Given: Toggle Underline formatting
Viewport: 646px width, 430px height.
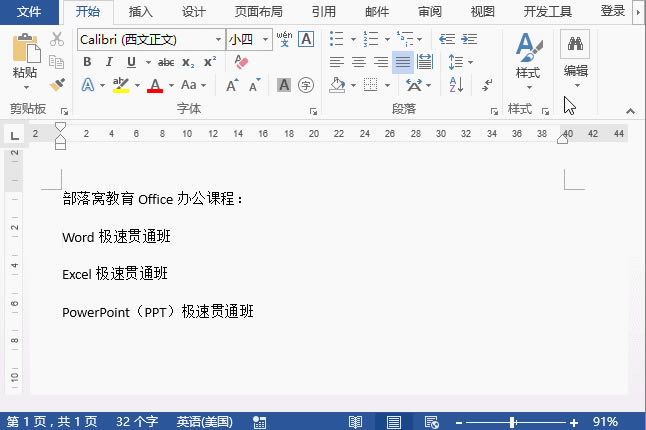Looking at the screenshot, I should [x=131, y=62].
